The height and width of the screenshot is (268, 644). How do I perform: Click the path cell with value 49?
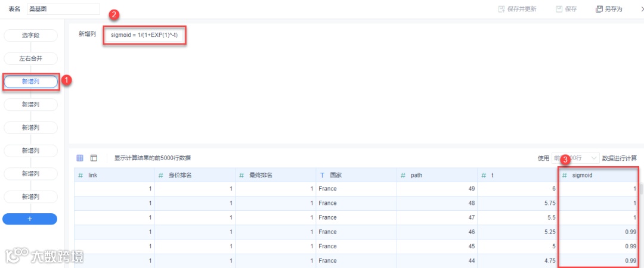(437, 189)
